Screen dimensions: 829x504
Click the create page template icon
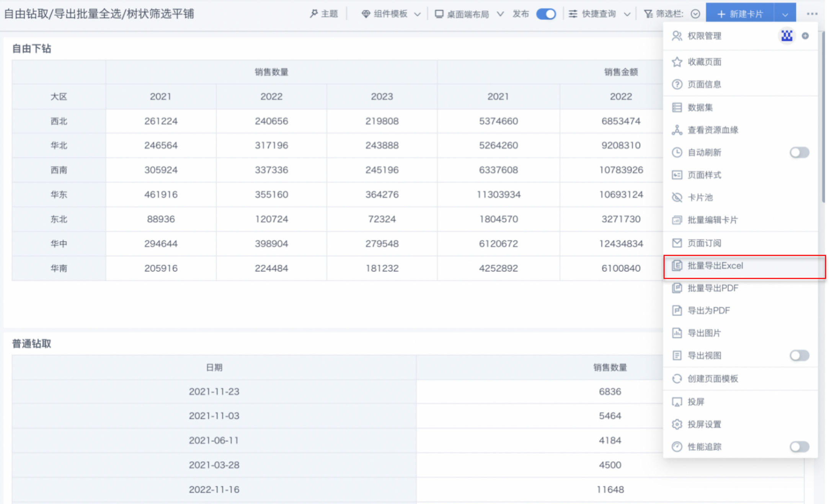677,379
